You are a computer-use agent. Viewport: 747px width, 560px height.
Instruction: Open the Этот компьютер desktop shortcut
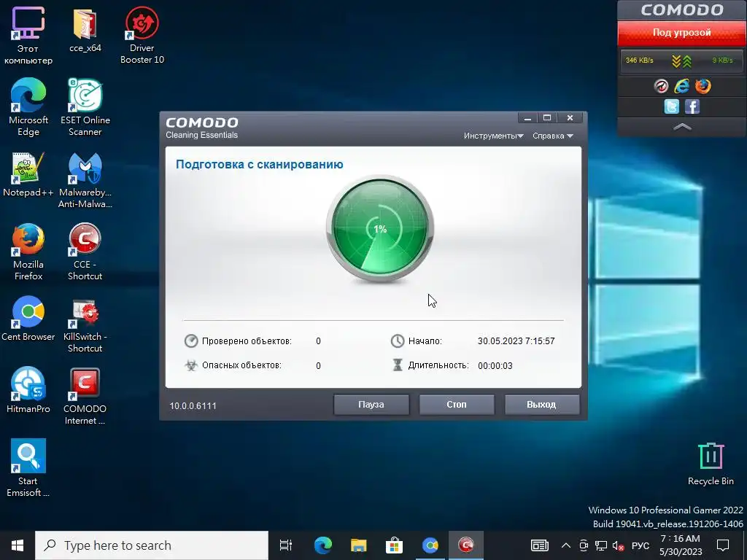[28, 35]
